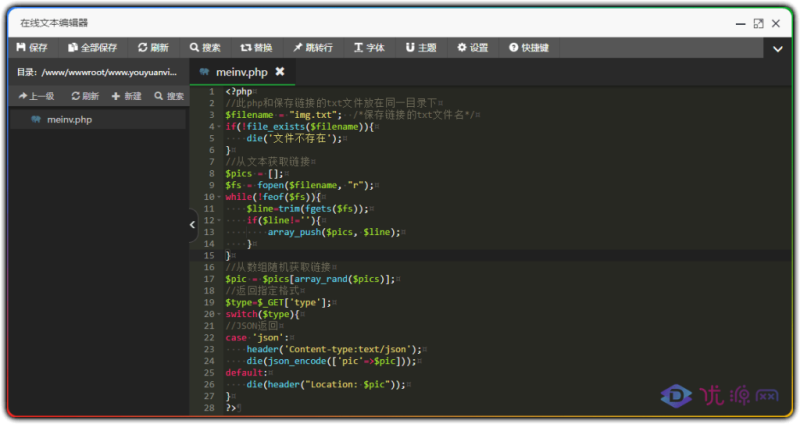Show the Shortcuts (快捷键) help
The height and width of the screenshot is (424, 800).
click(529, 47)
